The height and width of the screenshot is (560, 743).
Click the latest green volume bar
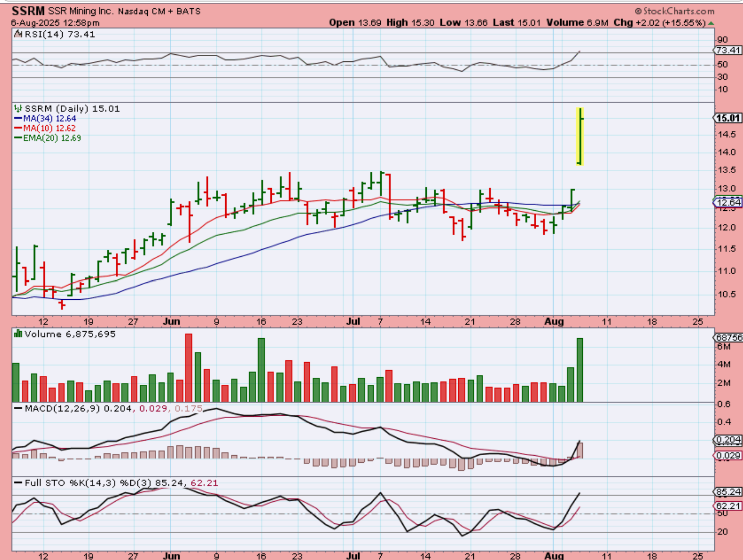pyautogui.click(x=580, y=370)
